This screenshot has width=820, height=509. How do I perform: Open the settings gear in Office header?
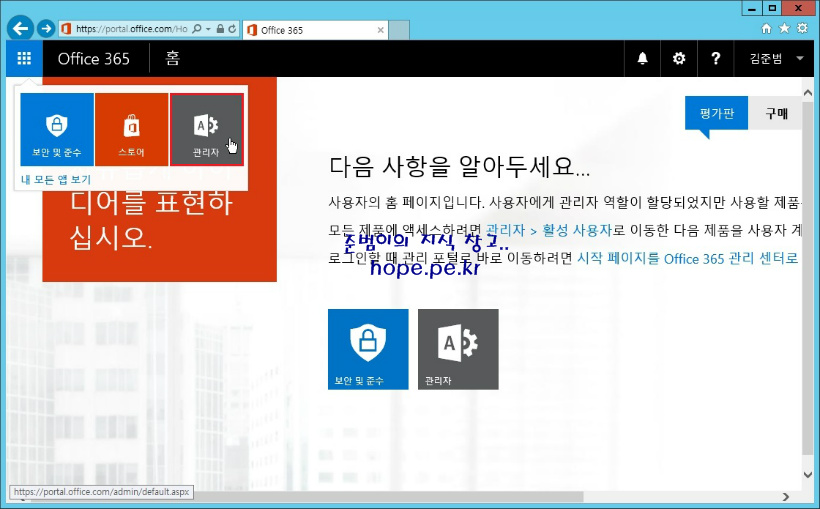pos(679,58)
